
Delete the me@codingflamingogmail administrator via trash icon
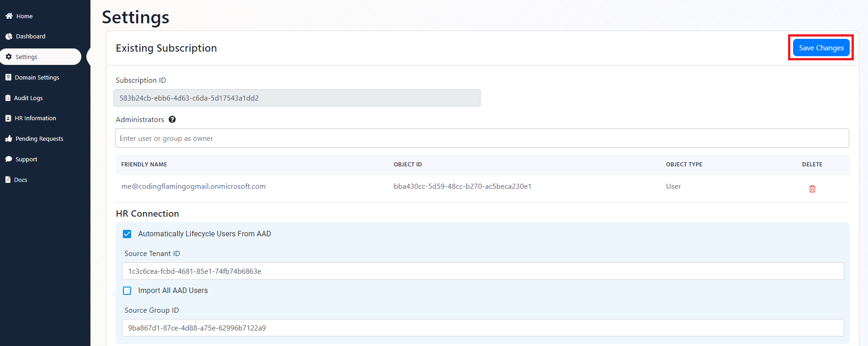pos(812,189)
